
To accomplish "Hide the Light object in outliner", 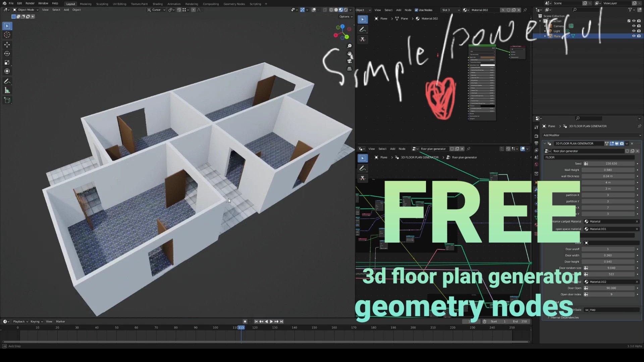I will (634, 31).
